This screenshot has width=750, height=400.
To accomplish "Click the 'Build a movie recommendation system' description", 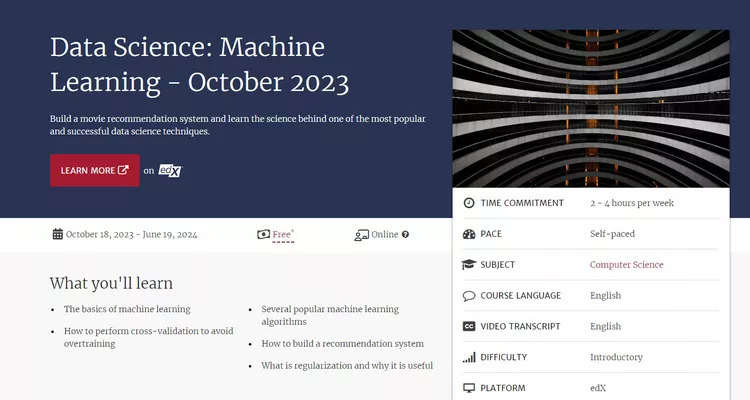I will (x=238, y=125).
